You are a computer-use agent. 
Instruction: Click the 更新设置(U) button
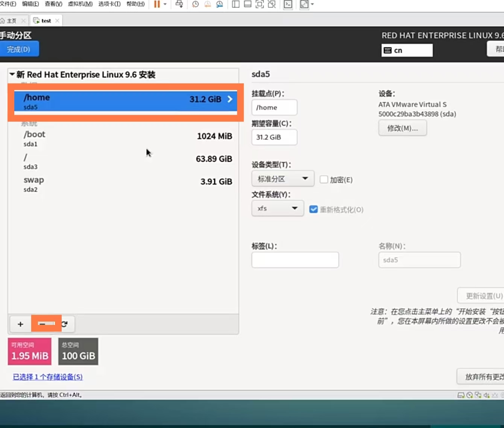(481, 296)
